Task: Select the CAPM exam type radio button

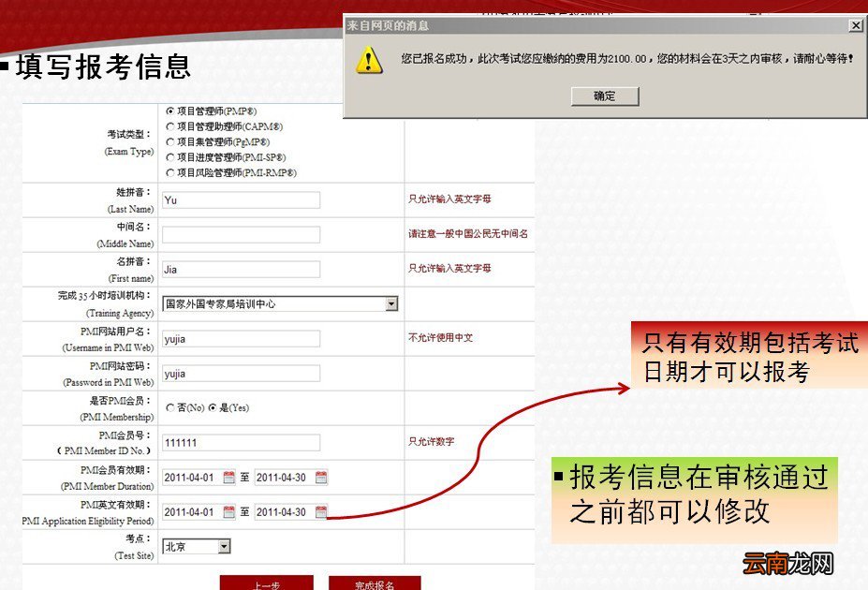Action: [170, 126]
